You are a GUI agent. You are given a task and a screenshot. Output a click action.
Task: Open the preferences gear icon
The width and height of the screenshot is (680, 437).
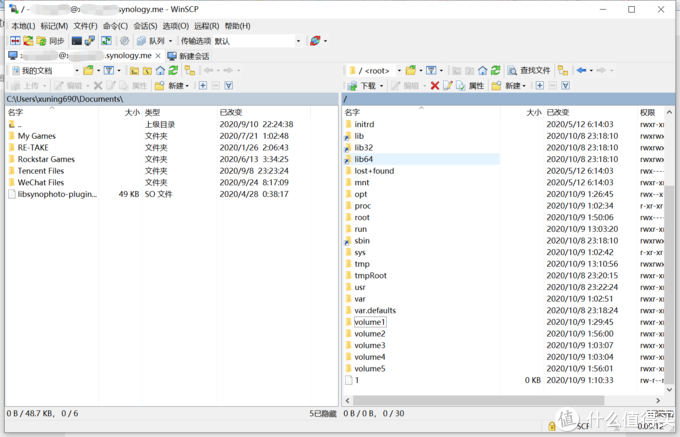[x=124, y=41]
